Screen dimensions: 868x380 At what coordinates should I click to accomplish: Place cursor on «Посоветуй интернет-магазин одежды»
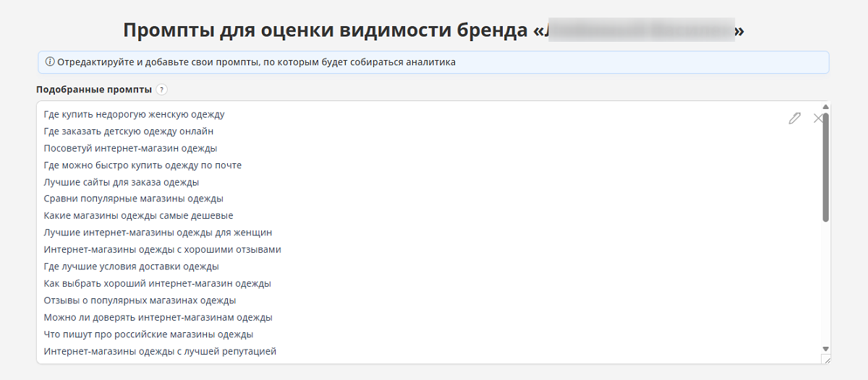(130, 148)
